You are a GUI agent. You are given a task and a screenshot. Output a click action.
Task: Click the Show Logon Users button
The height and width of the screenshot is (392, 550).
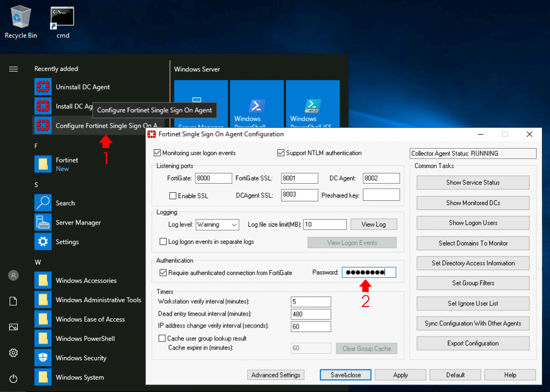click(x=472, y=222)
